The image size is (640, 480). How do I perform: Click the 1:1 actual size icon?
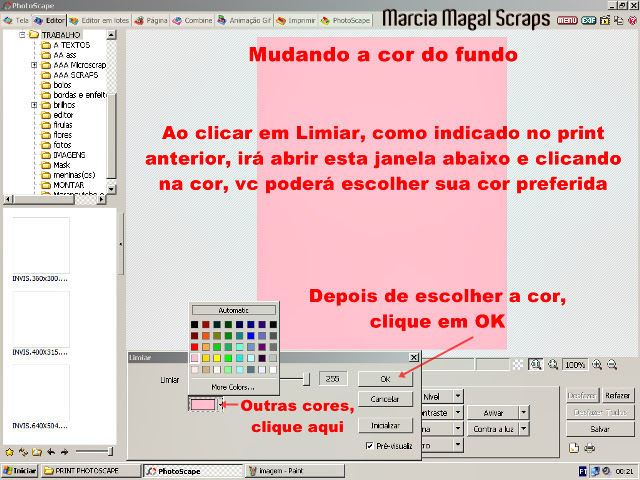[536, 364]
